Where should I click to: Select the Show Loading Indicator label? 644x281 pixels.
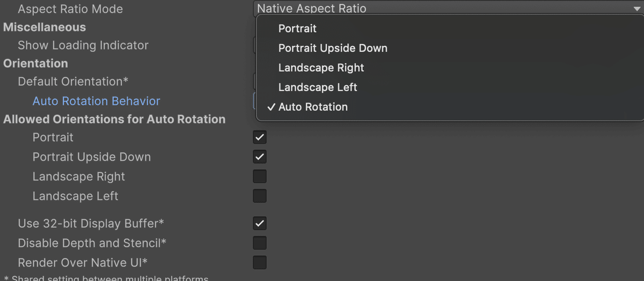tap(83, 46)
